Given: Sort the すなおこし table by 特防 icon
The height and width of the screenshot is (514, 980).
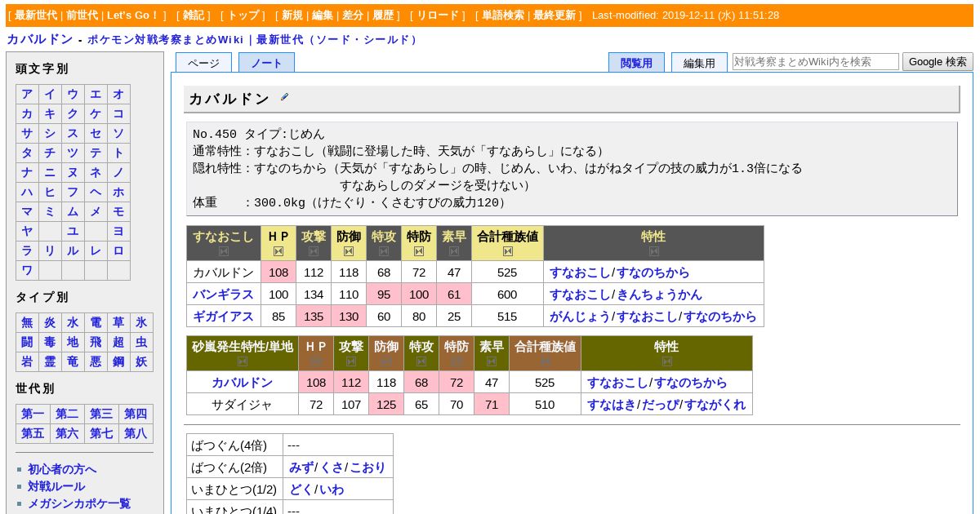Looking at the screenshot, I should [x=419, y=251].
